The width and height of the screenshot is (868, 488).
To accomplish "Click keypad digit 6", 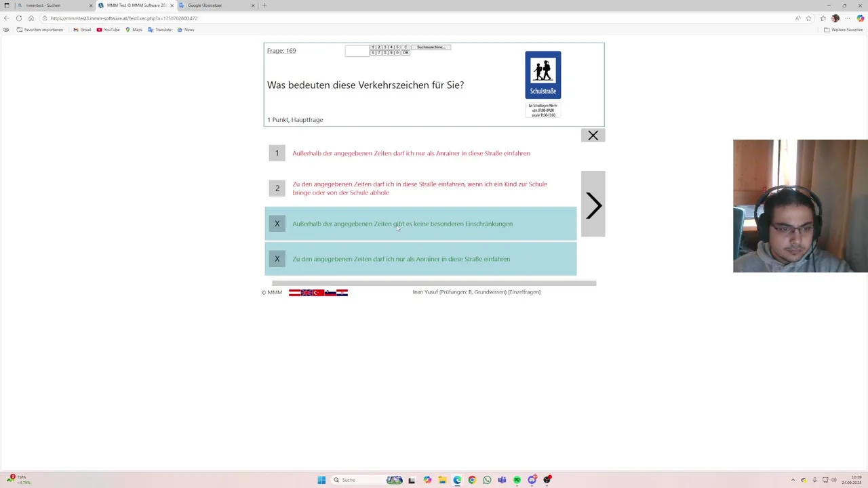I will pos(373,53).
